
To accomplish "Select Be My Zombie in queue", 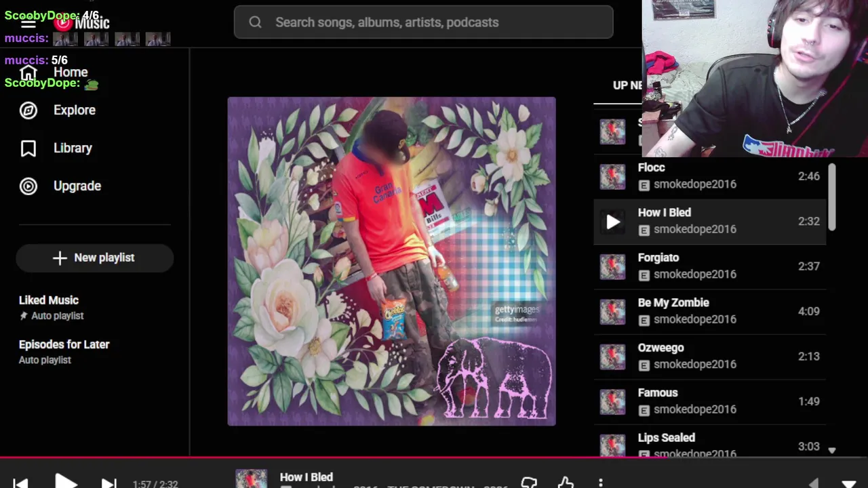I will pyautogui.click(x=709, y=311).
